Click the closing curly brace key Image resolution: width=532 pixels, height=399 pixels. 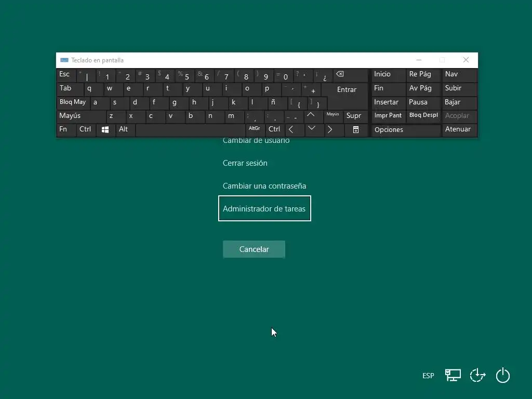pyautogui.click(x=317, y=102)
